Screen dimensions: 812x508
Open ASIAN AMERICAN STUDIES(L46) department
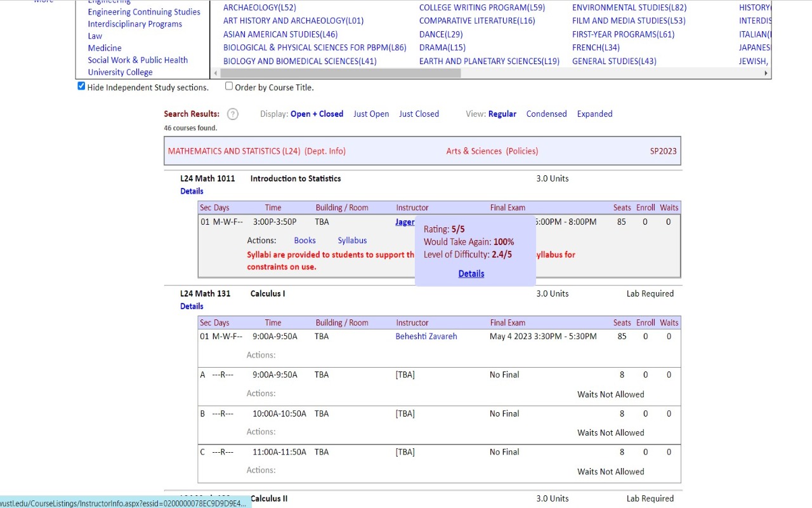[280, 34]
